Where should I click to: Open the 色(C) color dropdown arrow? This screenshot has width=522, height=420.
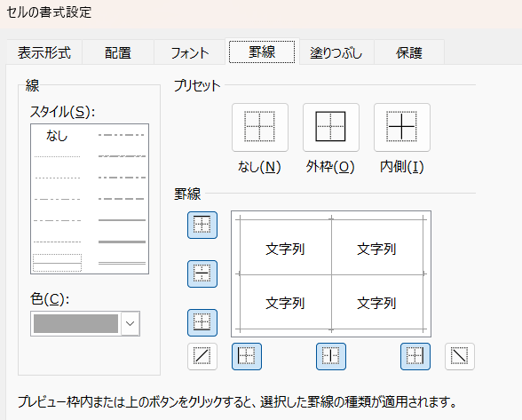[x=130, y=323]
